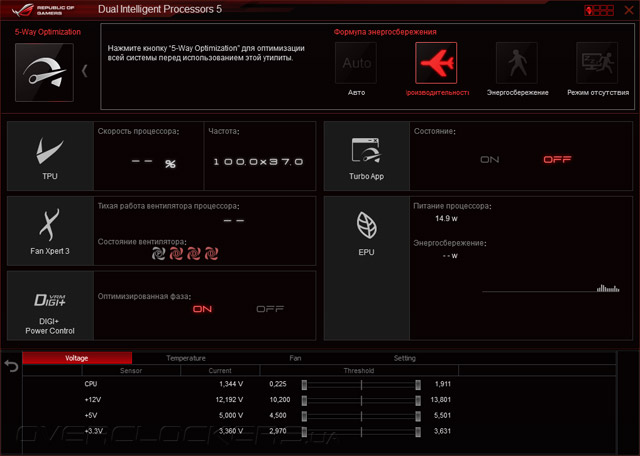Click the 100.0x37.0 frequency readout
640x456 pixels.
coord(258,162)
